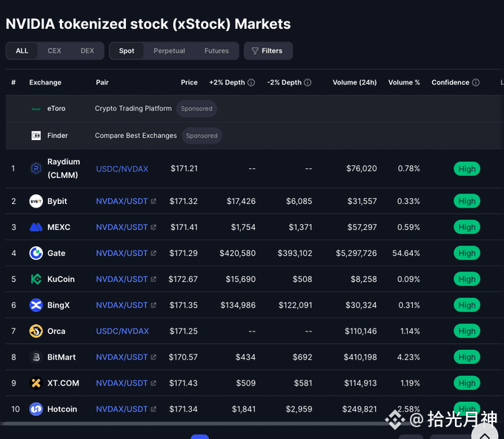Click the Hotcoin exchange logo
The image size is (504, 439).
(x=36, y=409)
